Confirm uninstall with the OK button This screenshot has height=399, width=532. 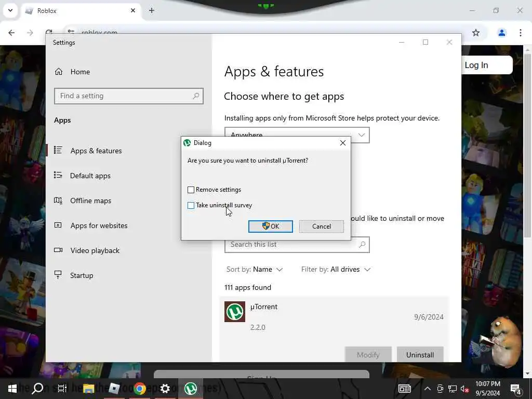pyautogui.click(x=270, y=227)
